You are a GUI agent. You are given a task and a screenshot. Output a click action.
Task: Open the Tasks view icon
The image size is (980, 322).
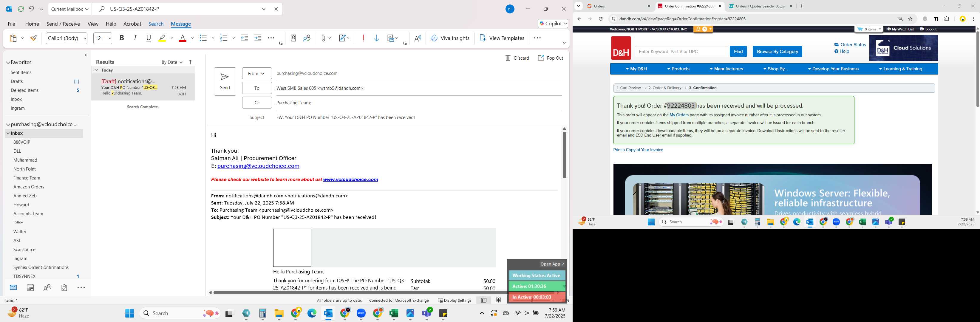pyautogui.click(x=64, y=288)
